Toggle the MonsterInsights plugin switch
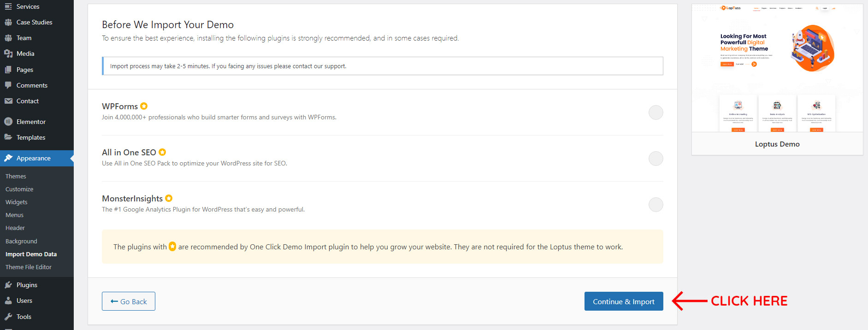The image size is (868, 330). pos(655,205)
